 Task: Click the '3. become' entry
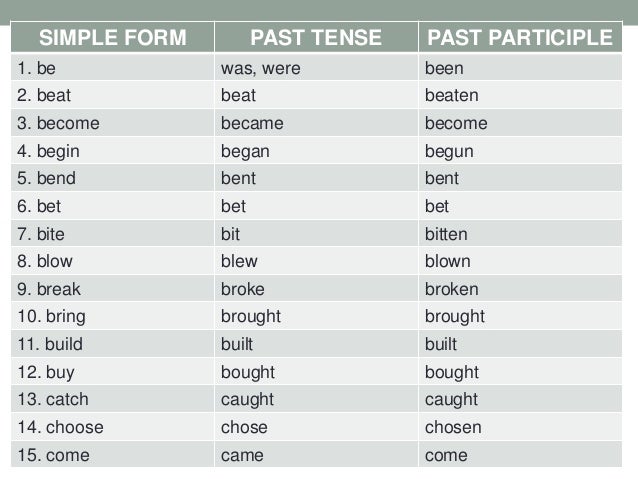[113, 123]
